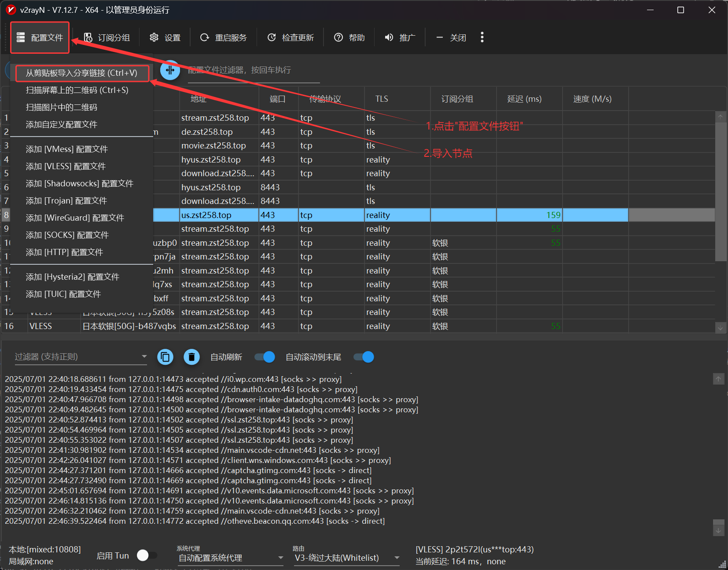Select 添加 [SOCKS] 配置文件
The height and width of the screenshot is (570, 728).
tap(82, 235)
